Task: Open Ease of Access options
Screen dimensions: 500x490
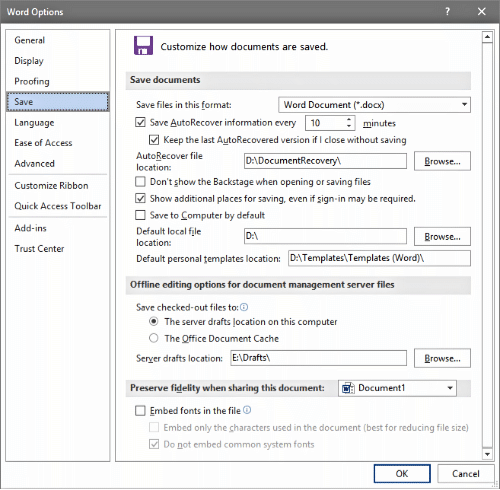Action: pyautogui.click(x=57, y=143)
